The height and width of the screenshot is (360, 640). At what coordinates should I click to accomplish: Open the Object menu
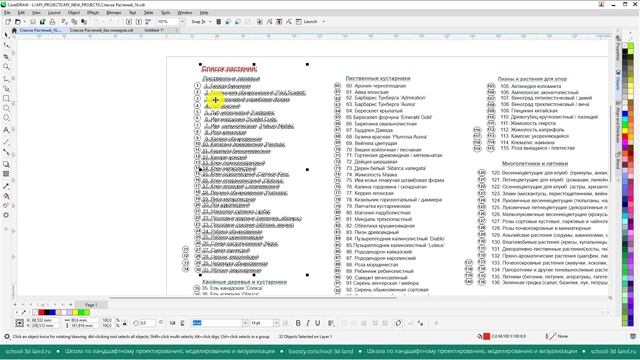click(74, 13)
